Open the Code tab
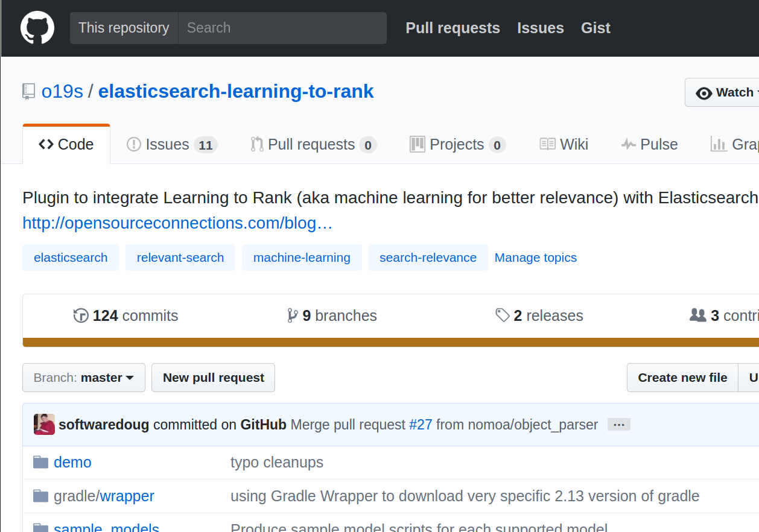759x532 pixels. coord(66,145)
